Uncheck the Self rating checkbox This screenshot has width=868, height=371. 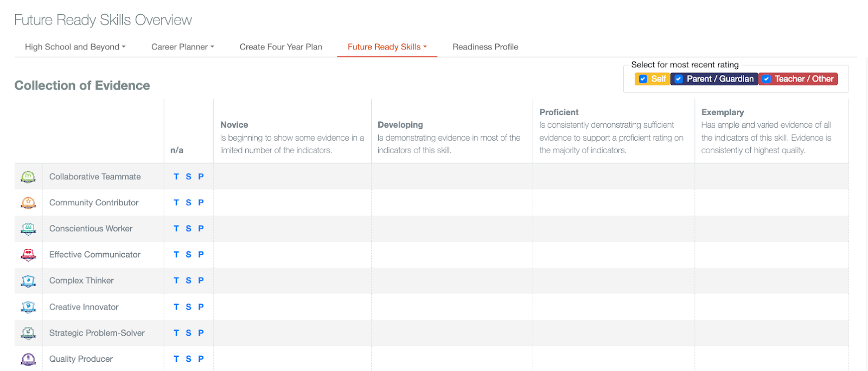(x=643, y=79)
